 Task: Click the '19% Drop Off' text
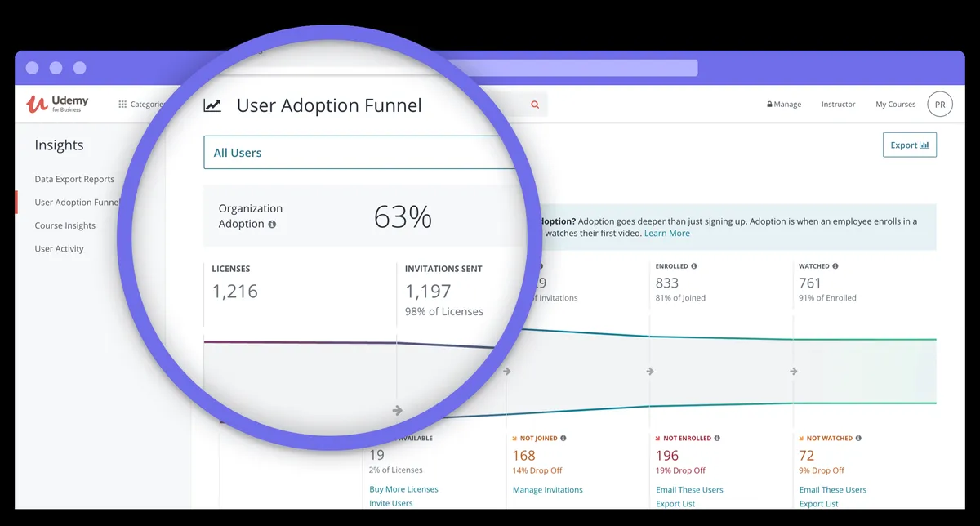[680, 470]
